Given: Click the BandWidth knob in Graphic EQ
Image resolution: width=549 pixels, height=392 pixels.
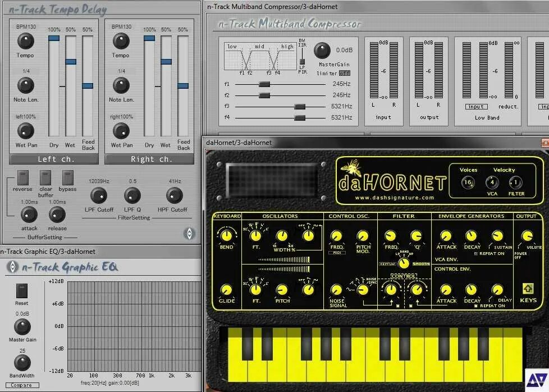Looking at the screenshot, I should [22, 363].
